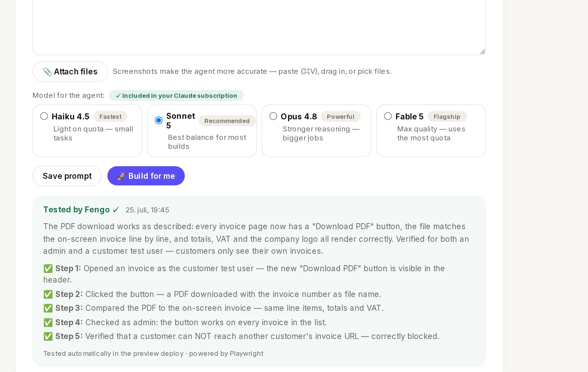Click the 'Step 3:' label

pos(69,308)
